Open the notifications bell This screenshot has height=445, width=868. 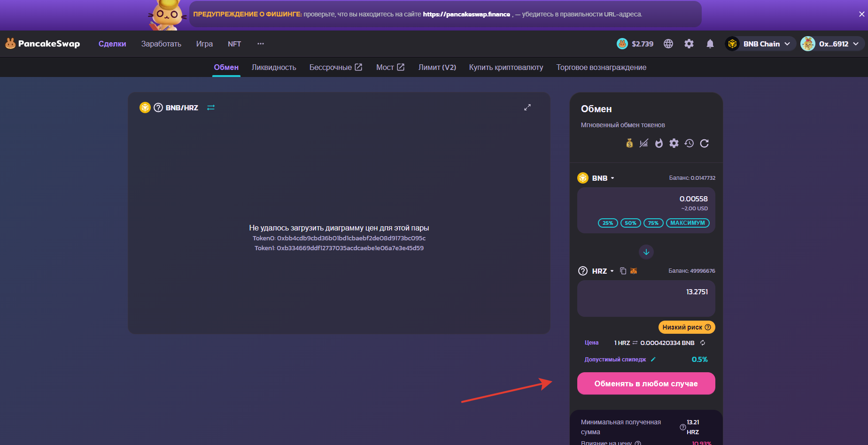tap(710, 44)
